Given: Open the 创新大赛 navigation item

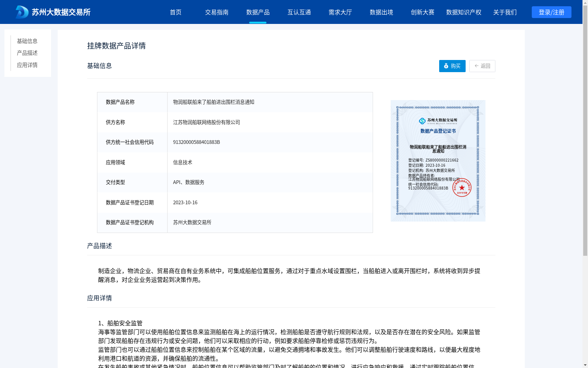Looking at the screenshot, I should [423, 12].
